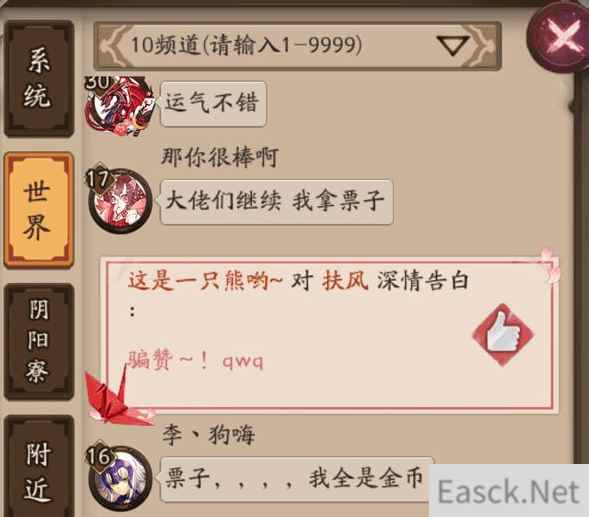The image size is (589, 517).
Task: Click the 扶风 player name link
Action: (345, 281)
